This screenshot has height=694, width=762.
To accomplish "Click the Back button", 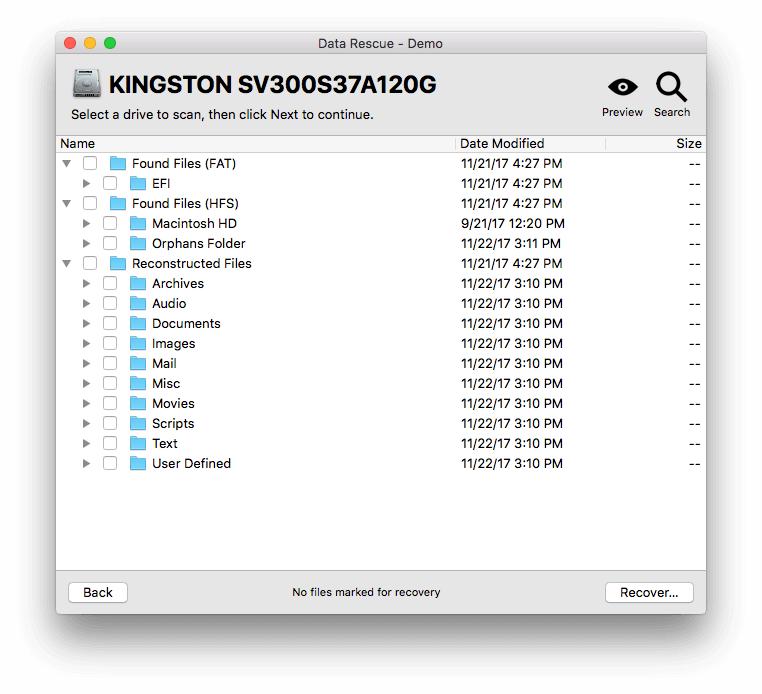I will [x=98, y=592].
